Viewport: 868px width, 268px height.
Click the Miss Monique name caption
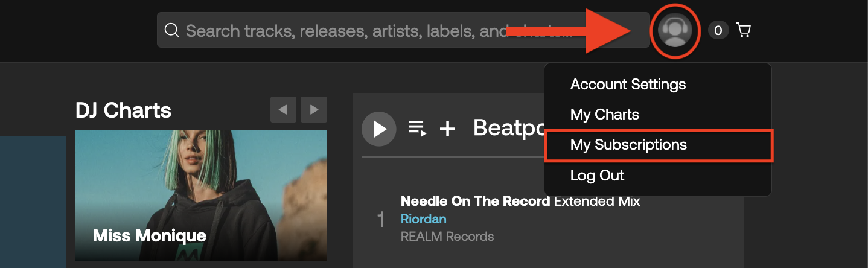(150, 235)
